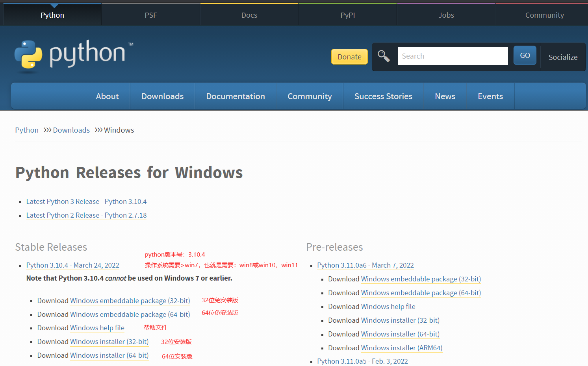588x366 pixels.
Task: Click the Pre-releases heading
Action: 334,247
